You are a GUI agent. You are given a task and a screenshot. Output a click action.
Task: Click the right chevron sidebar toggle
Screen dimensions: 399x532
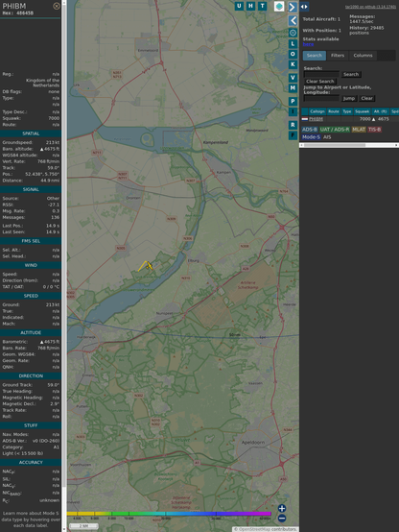pos(293,7)
